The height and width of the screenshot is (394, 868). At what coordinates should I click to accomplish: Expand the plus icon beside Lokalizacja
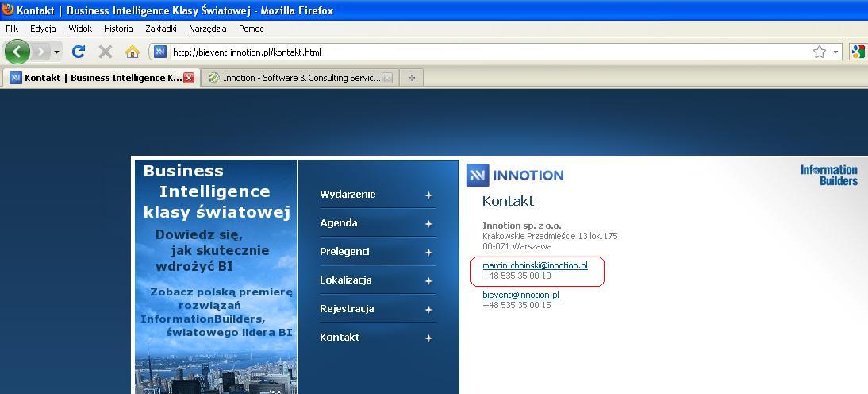click(428, 281)
